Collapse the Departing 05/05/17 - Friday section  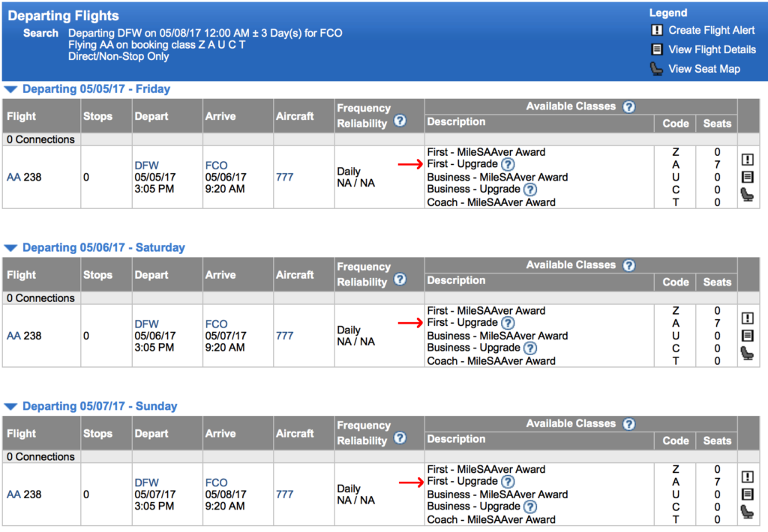[x=10, y=88]
